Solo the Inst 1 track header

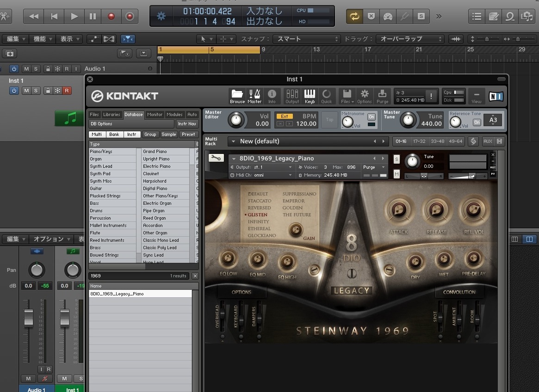pos(36,91)
